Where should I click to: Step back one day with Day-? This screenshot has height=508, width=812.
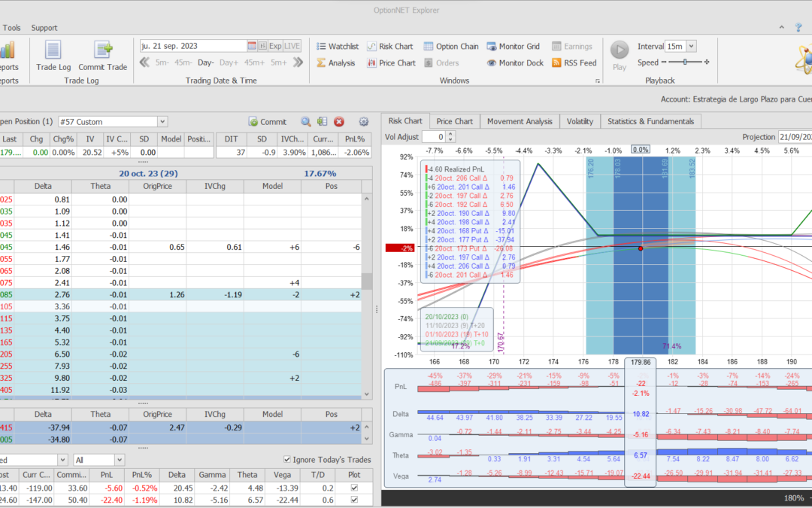tap(206, 62)
